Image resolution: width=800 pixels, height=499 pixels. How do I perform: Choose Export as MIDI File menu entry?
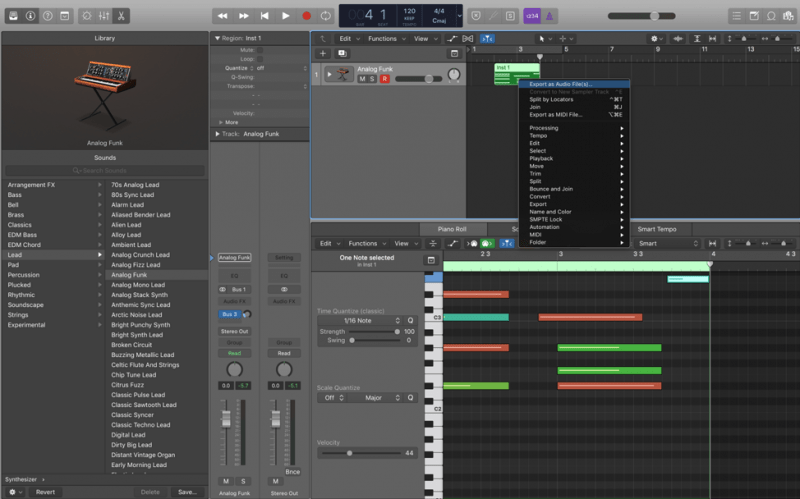pos(574,115)
